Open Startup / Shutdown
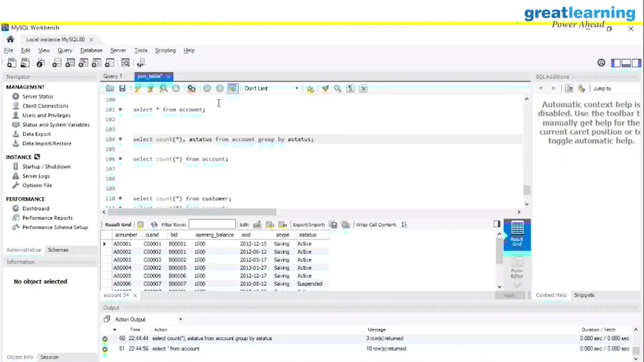The width and height of the screenshot is (644, 362). (x=46, y=167)
